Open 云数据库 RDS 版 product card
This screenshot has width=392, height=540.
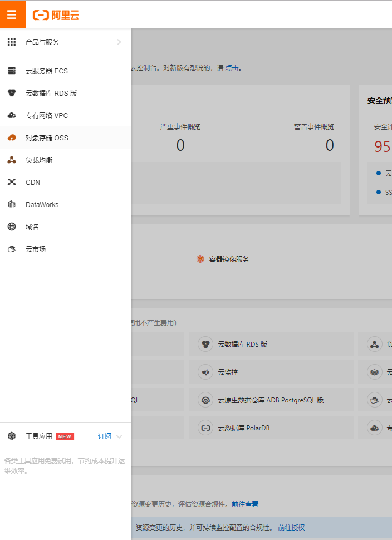pos(271,344)
